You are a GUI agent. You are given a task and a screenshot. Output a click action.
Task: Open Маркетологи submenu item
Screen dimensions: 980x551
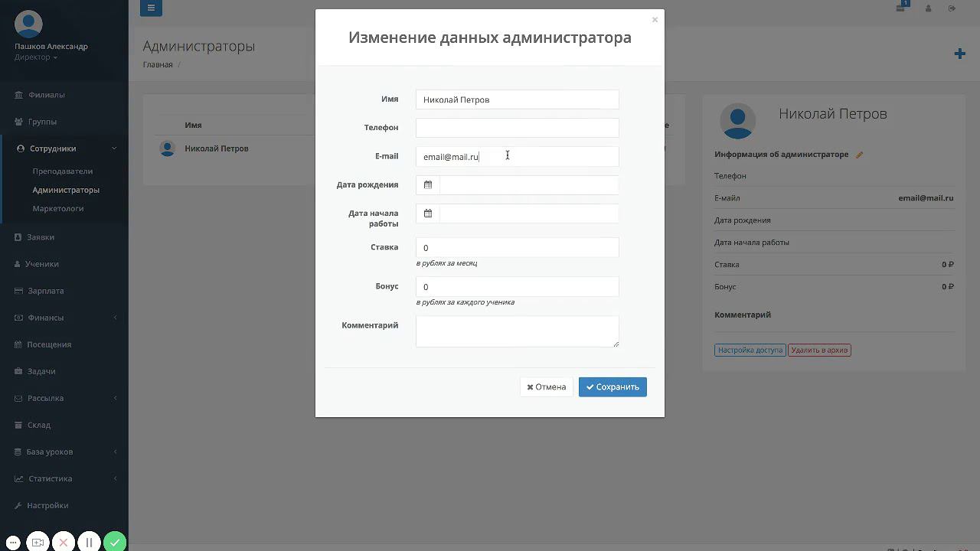[58, 208]
